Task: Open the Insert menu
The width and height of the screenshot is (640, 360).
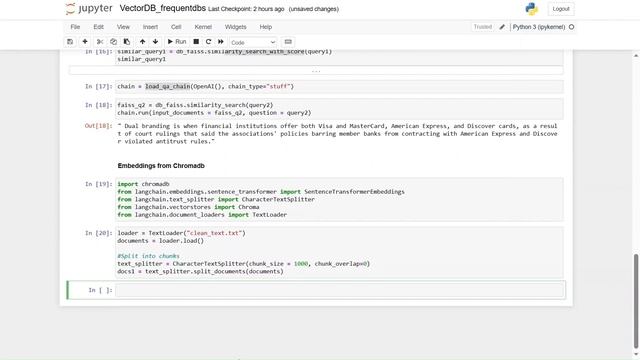Action: (150, 27)
